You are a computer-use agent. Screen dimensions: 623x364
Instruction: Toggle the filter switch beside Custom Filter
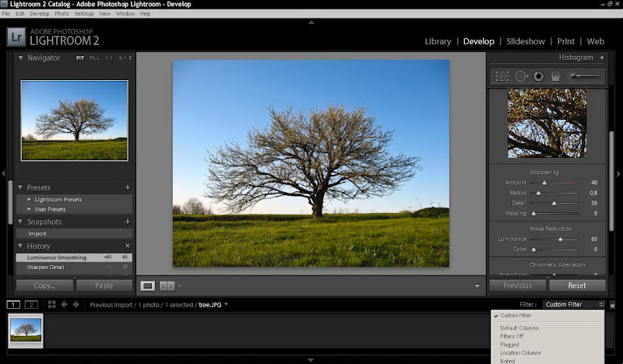click(613, 305)
